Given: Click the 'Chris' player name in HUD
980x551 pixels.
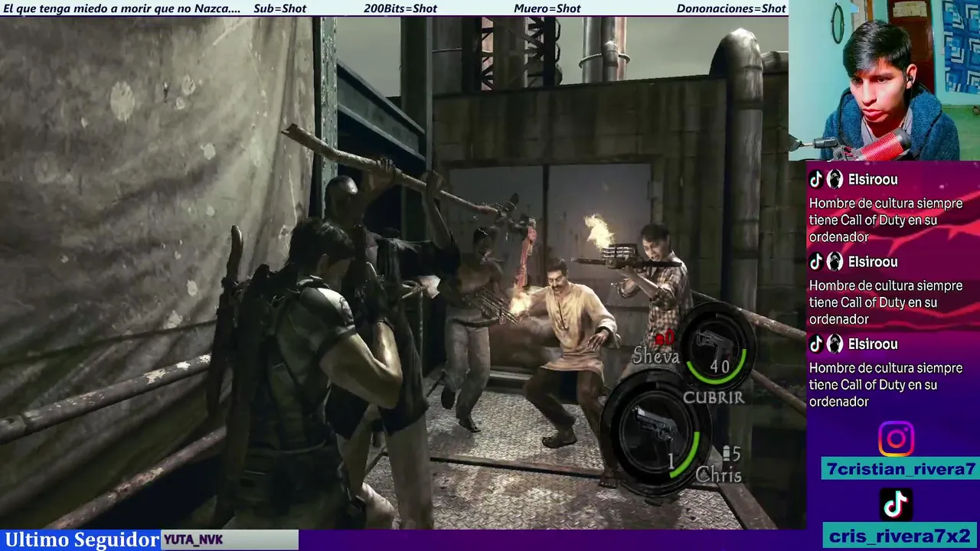Looking at the screenshot, I should 718,475.
